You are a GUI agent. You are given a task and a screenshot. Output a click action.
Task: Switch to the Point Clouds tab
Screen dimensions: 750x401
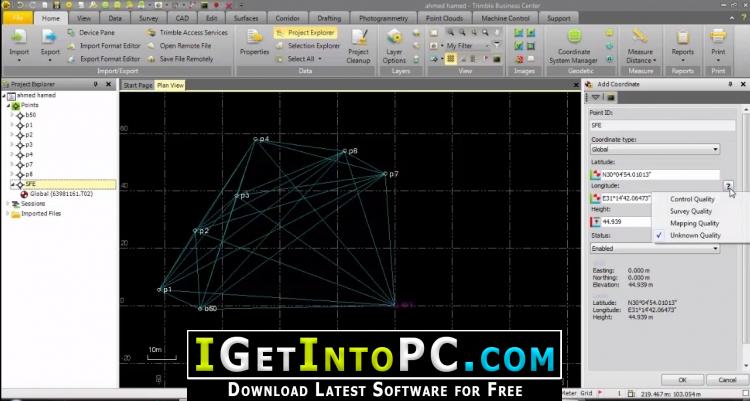(x=444, y=18)
